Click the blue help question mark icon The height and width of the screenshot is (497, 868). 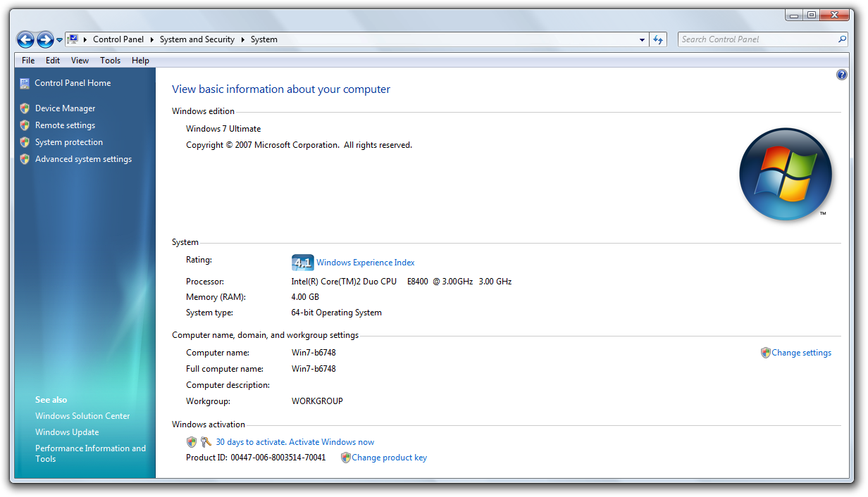841,75
